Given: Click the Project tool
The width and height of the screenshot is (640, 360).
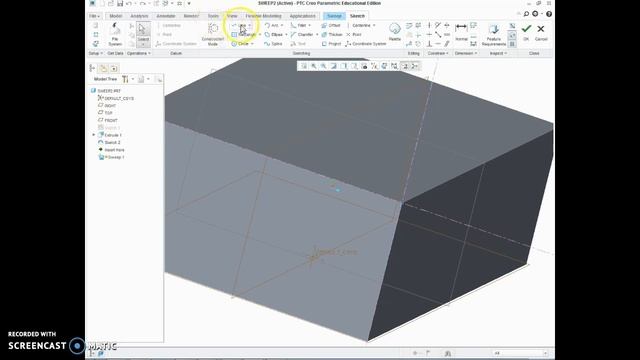Looking at the screenshot, I should tap(331, 44).
